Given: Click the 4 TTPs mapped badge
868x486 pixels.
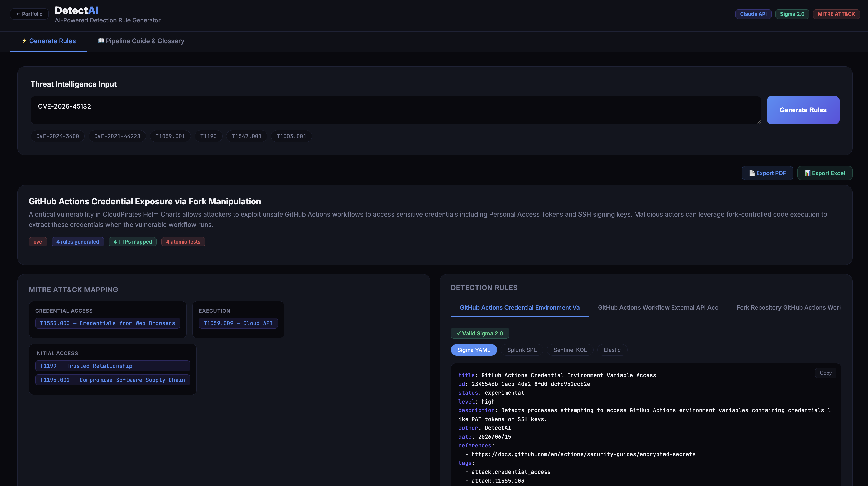Looking at the screenshot, I should click(x=133, y=242).
